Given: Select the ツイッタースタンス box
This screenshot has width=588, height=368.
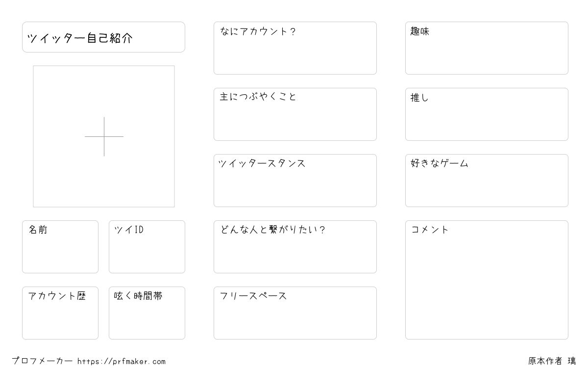Looking at the screenshot, I should (x=295, y=181).
